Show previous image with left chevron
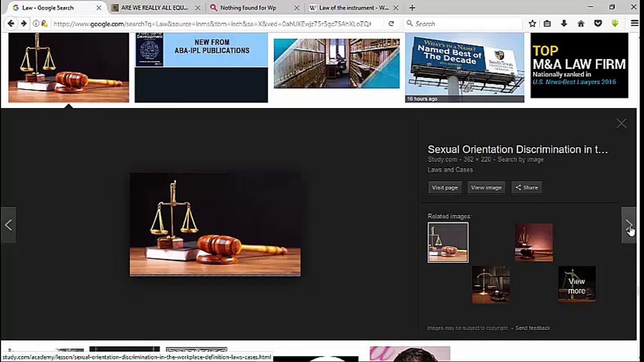The image size is (644, 362). point(9,225)
